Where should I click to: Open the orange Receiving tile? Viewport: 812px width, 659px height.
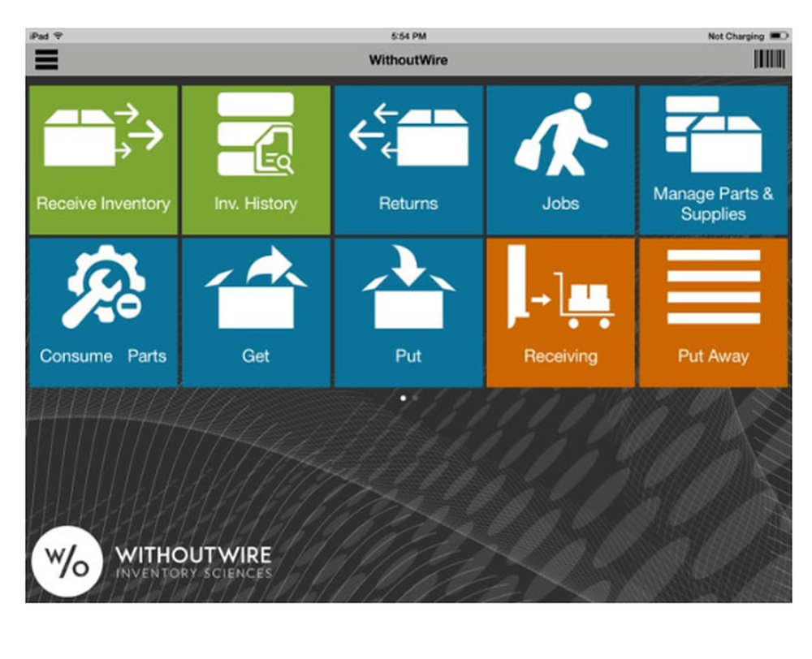pyautogui.click(x=561, y=312)
